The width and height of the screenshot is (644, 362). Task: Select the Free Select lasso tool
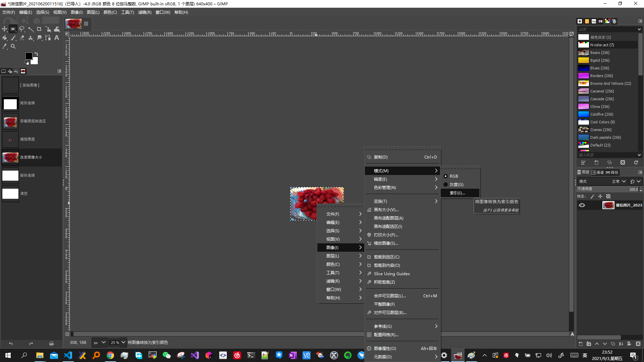[22, 29]
